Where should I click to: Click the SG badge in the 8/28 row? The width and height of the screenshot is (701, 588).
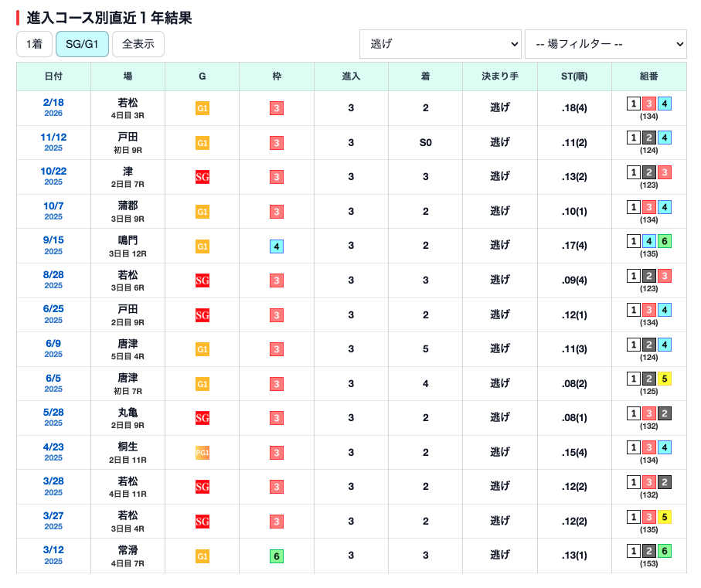tap(202, 280)
